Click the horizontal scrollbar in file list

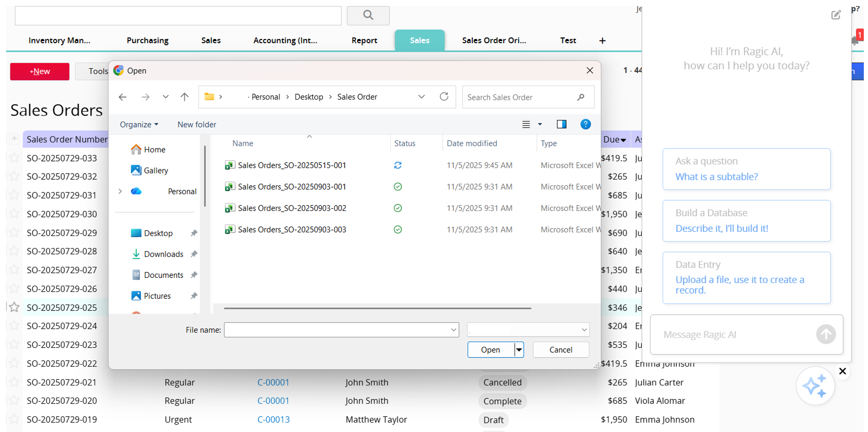click(377, 308)
